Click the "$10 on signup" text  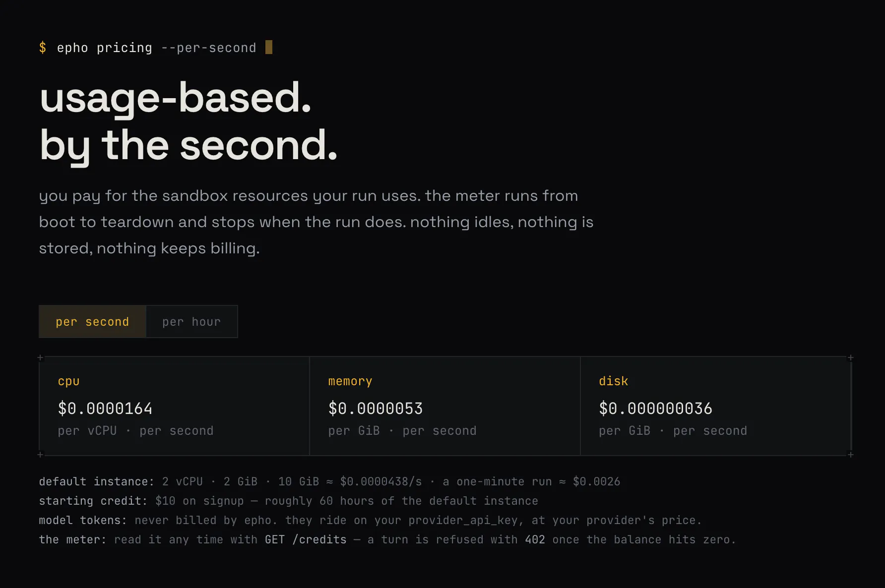[x=199, y=501]
